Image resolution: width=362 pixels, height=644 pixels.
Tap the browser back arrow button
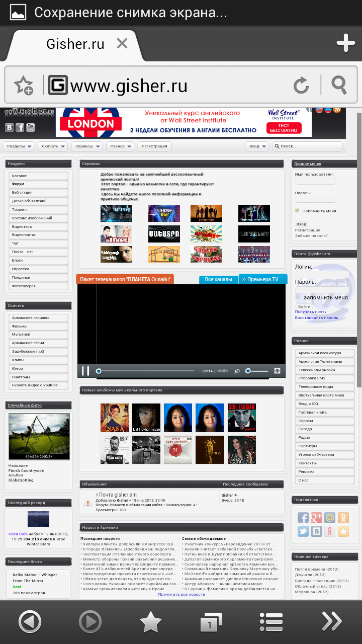click(x=30, y=622)
